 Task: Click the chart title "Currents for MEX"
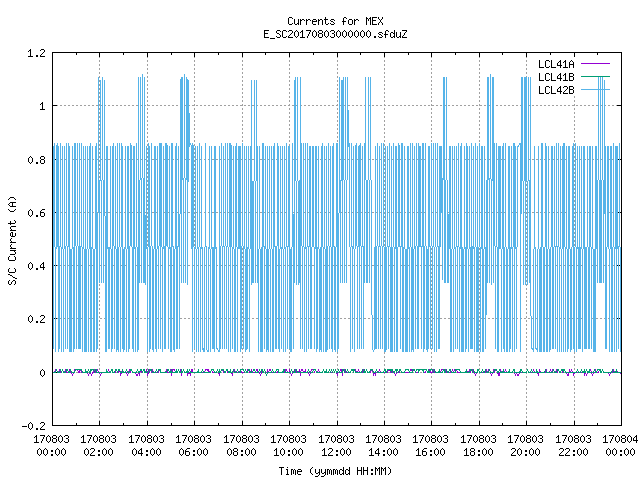click(x=335, y=21)
